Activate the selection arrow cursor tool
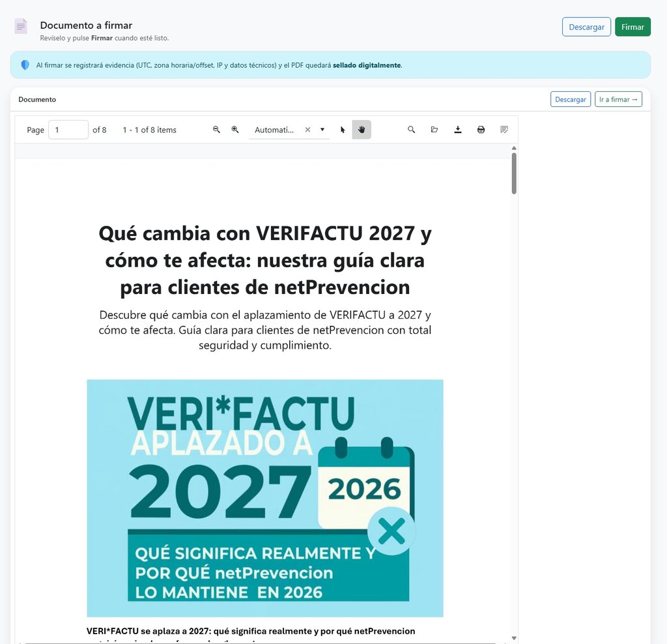This screenshot has width=667, height=644. coord(343,130)
